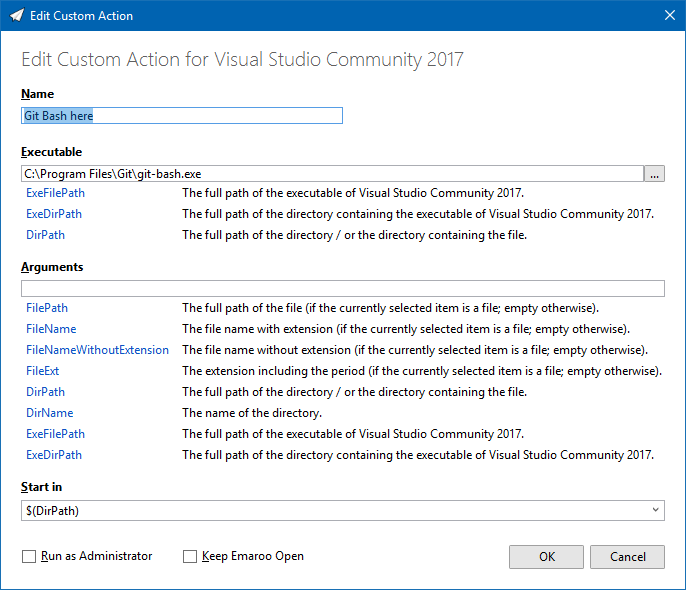Open the Start in dropdown arrow

(x=655, y=510)
